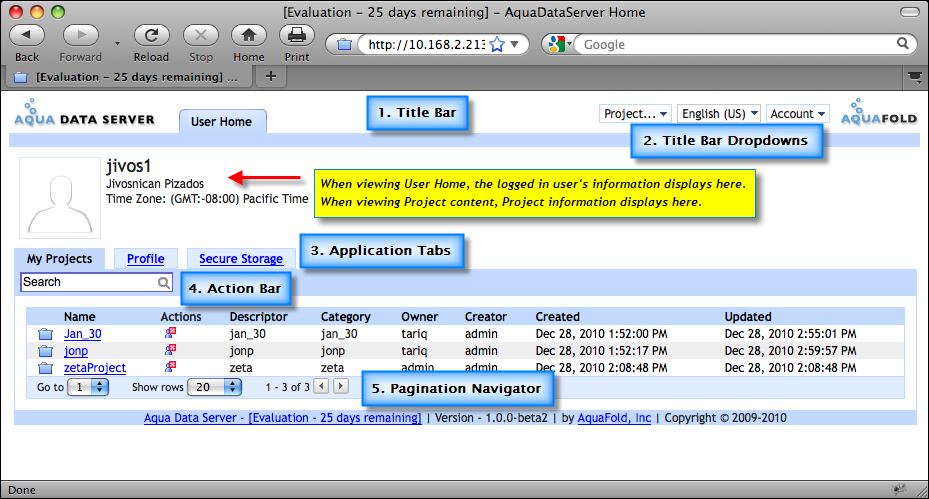The image size is (929, 499).
Task: Open Aqua Data Server Evaluation footer link
Action: tap(283, 418)
